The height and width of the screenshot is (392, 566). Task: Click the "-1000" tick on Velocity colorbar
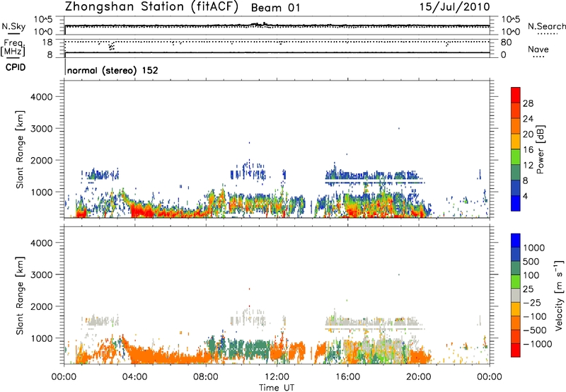pos(538,344)
